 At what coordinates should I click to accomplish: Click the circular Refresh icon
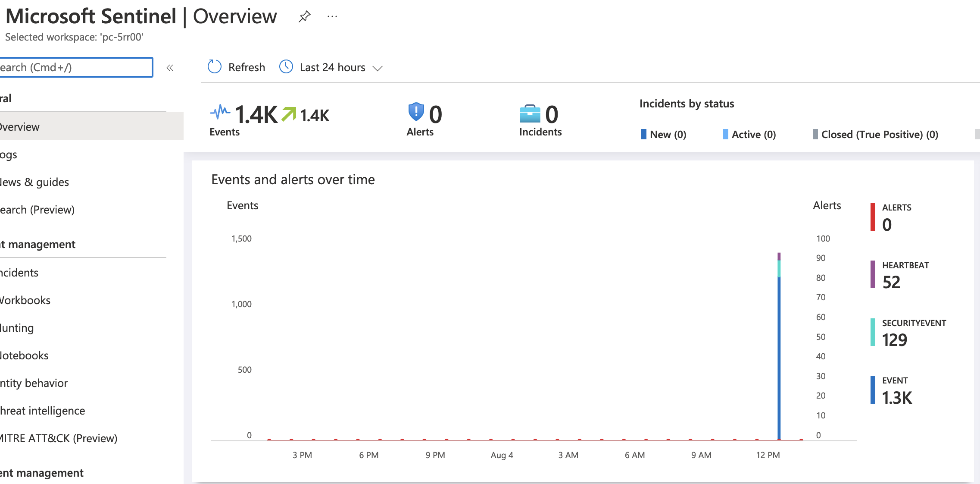click(214, 67)
